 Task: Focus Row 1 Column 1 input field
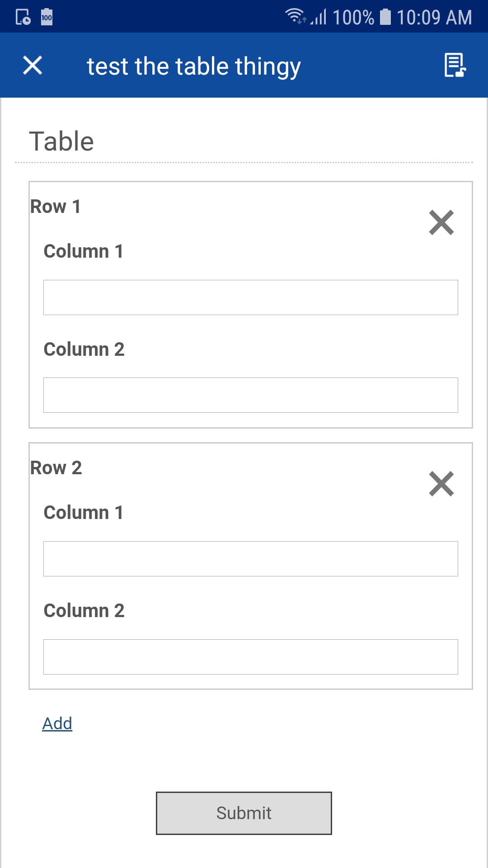point(250,297)
